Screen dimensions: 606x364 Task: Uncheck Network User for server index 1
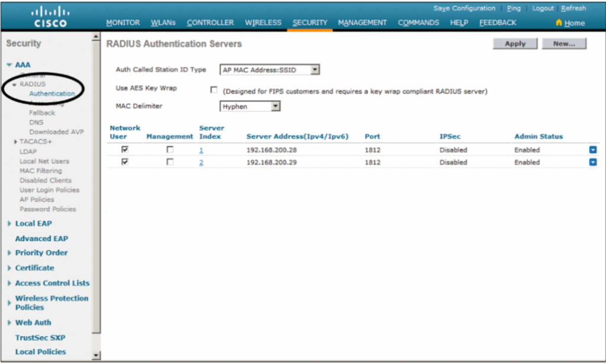click(x=124, y=149)
